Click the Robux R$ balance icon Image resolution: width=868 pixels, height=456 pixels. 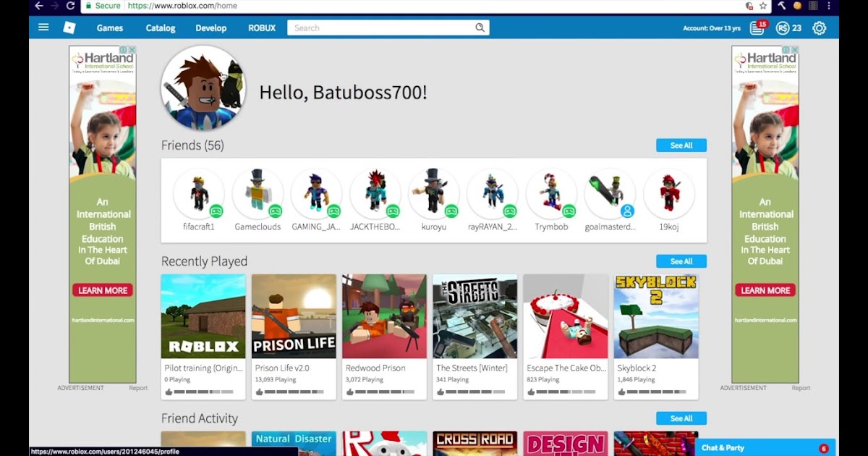point(782,28)
